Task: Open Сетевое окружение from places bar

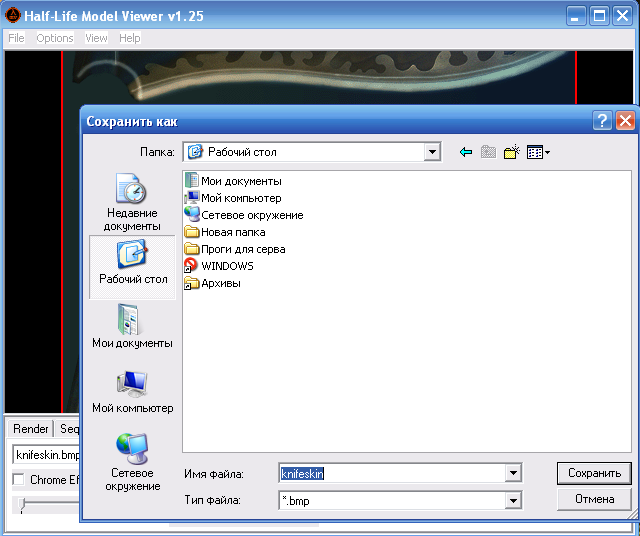Action: [x=132, y=462]
